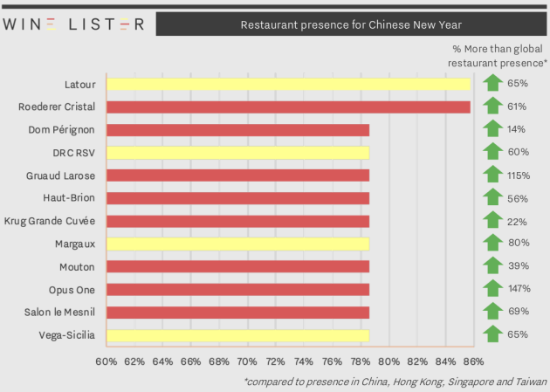Click the 80% axis tick label
This screenshot has height=392, width=550.
(389, 361)
